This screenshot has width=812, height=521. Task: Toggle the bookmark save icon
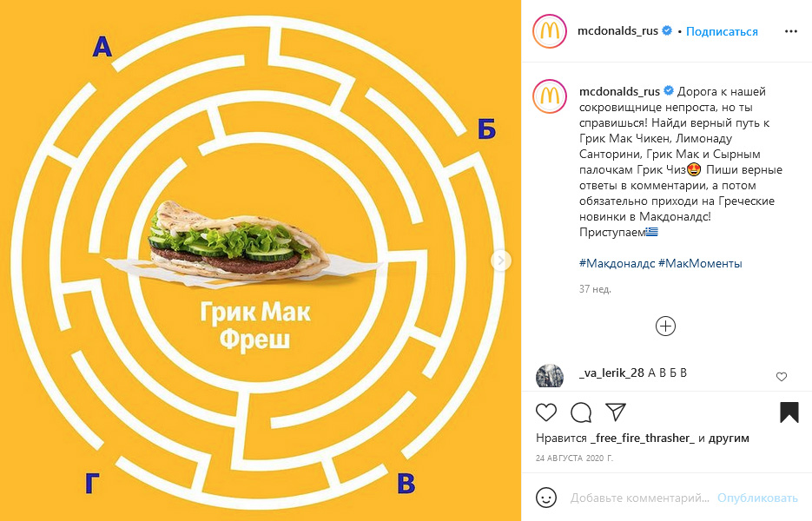click(x=789, y=412)
